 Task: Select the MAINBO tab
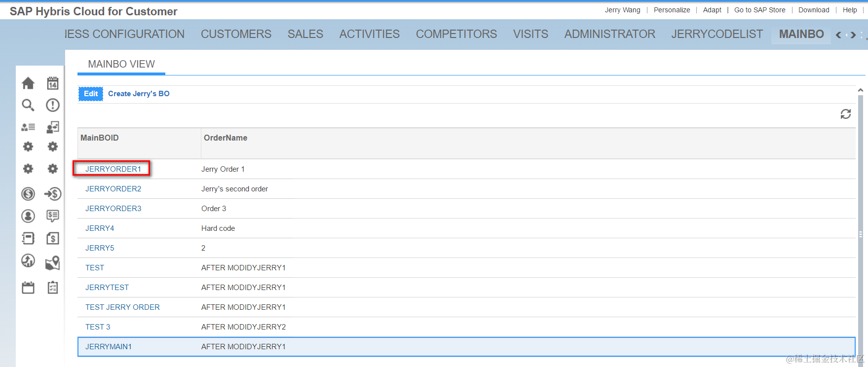801,34
